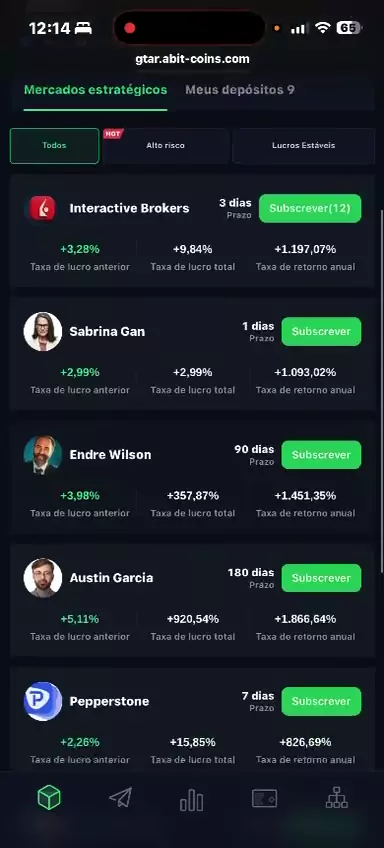Subscribe to Interactive Brokers with Subscrever(12)
Image resolution: width=384 pixels, height=848 pixels.
pyautogui.click(x=310, y=208)
